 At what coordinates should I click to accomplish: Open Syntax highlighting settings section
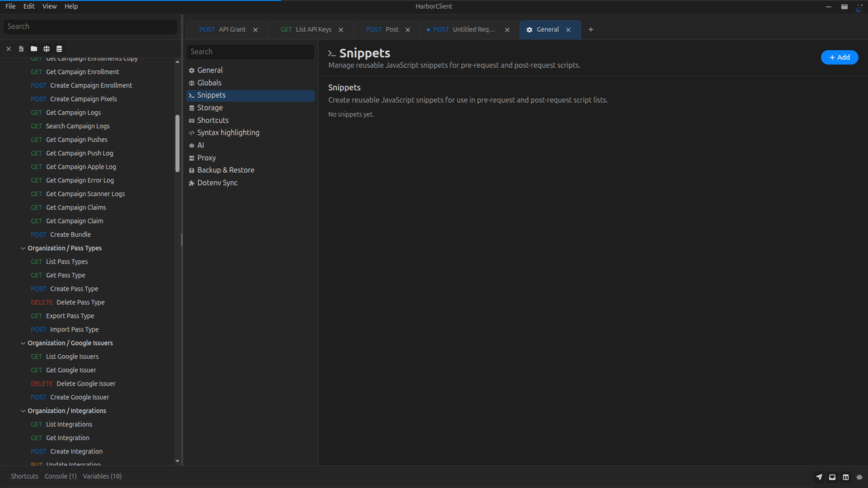[x=251, y=133]
